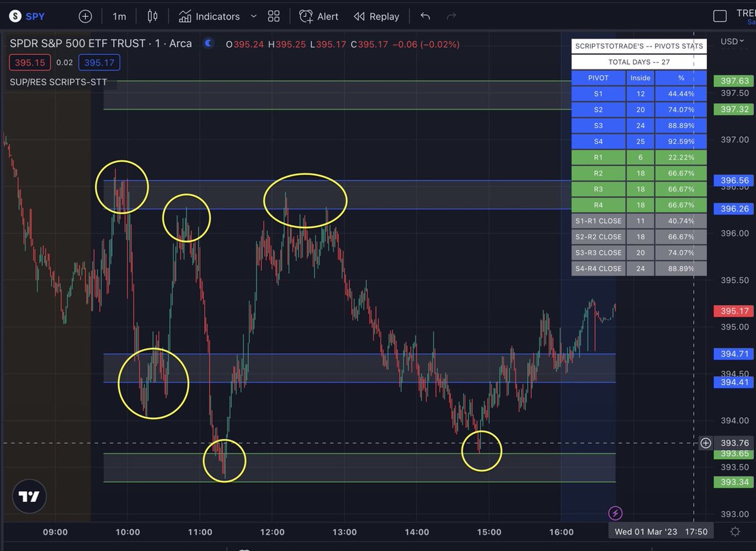This screenshot has height=551, width=756.
Task: Create an alert using the Alert clock icon
Action: (306, 16)
